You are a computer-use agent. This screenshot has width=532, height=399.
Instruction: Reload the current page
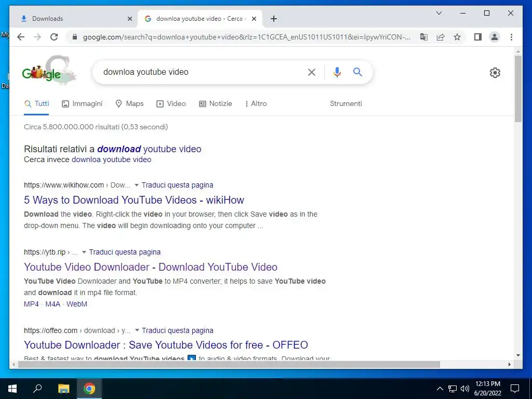pyautogui.click(x=54, y=37)
